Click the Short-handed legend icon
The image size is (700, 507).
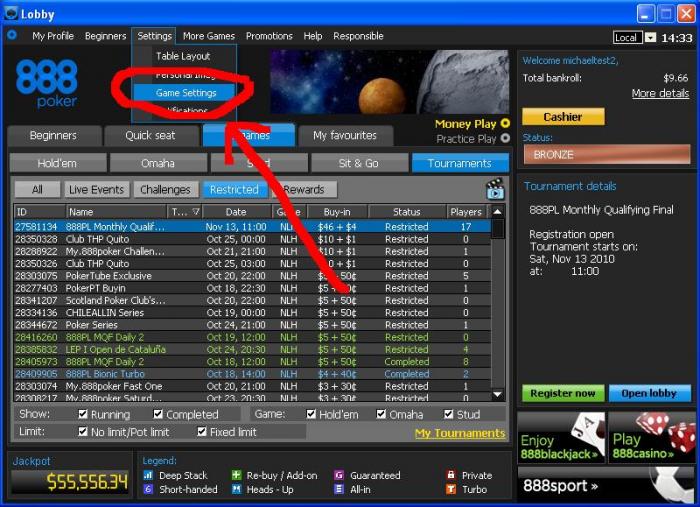[x=148, y=489]
